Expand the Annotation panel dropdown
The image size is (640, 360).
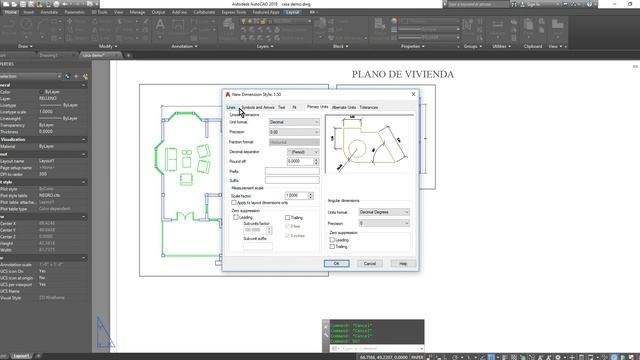pyautogui.click(x=184, y=47)
